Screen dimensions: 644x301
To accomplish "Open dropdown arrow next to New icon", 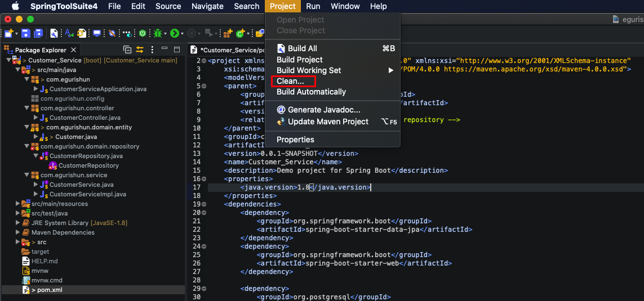I will pos(16,34).
